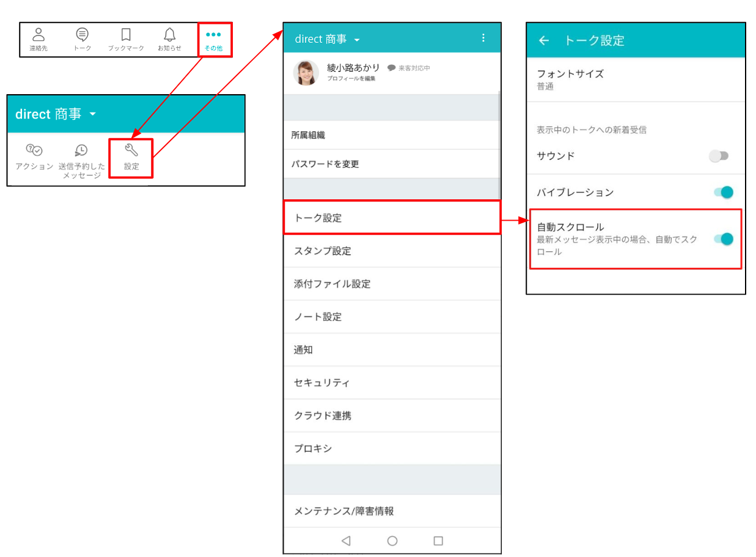This screenshot has width=756, height=557.
Task: Click the 綾小路あかり profile photo
Action: click(x=306, y=73)
